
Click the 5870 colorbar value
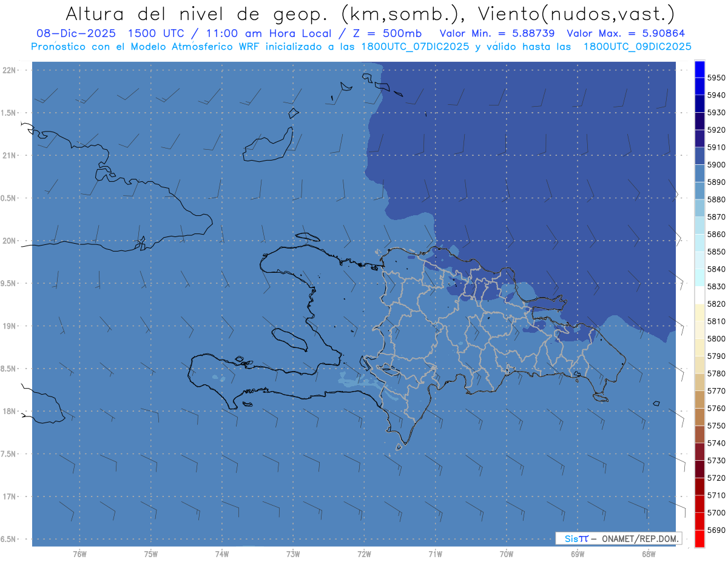point(716,217)
